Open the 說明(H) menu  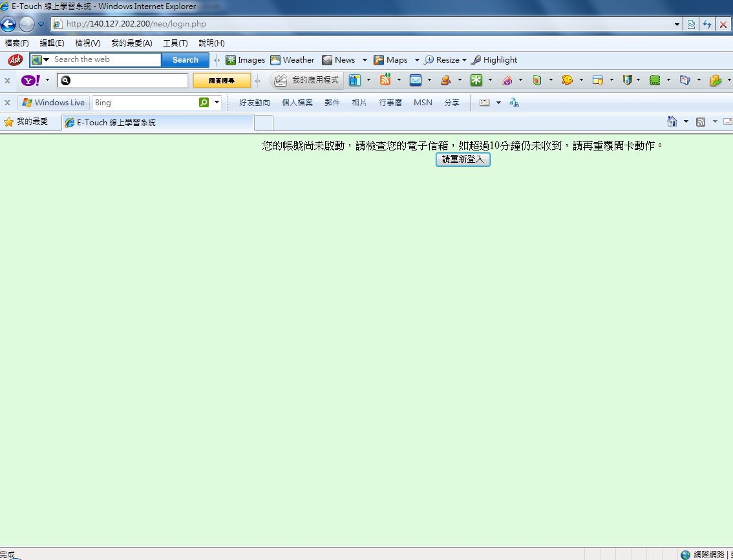coord(212,43)
